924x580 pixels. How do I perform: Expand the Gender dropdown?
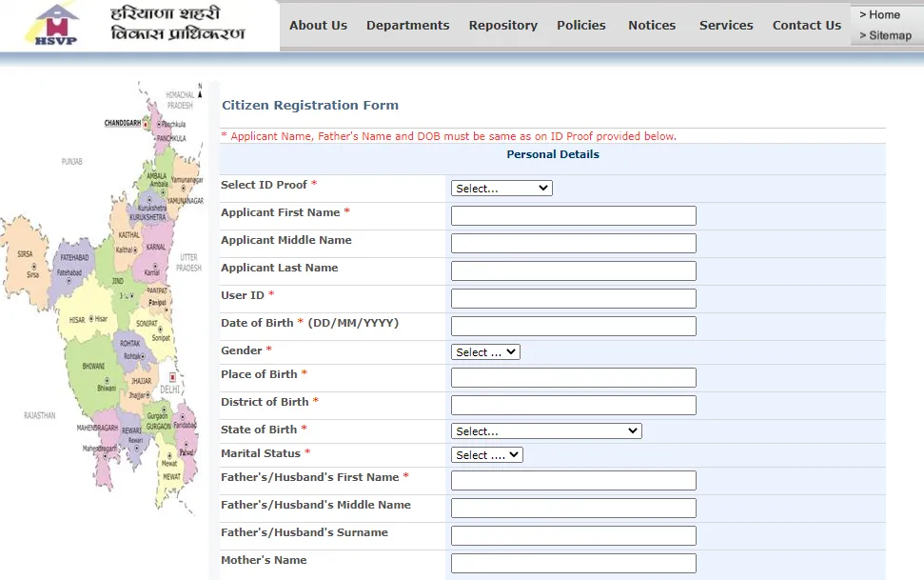pos(485,352)
